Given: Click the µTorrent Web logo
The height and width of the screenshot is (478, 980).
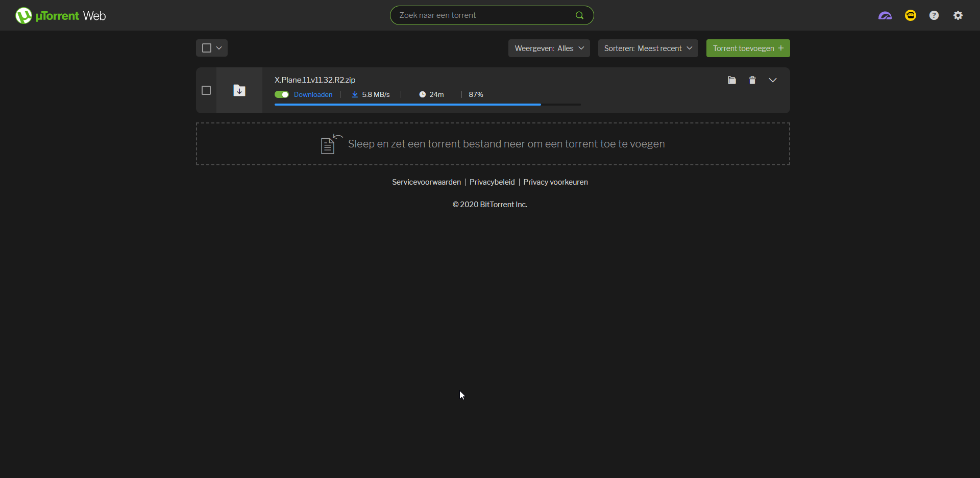Looking at the screenshot, I should pyautogui.click(x=60, y=16).
